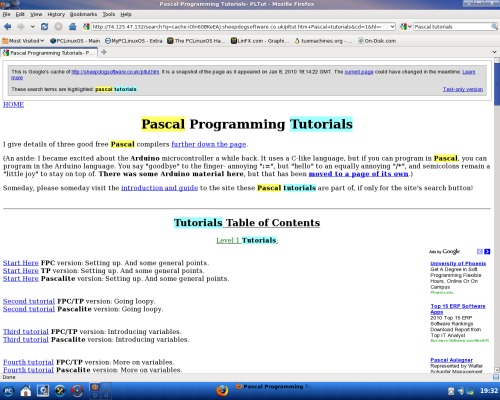The image size is (500, 400).
Task: Open MyPCLinuxOS - Extra bookmark
Action: pos(133,41)
